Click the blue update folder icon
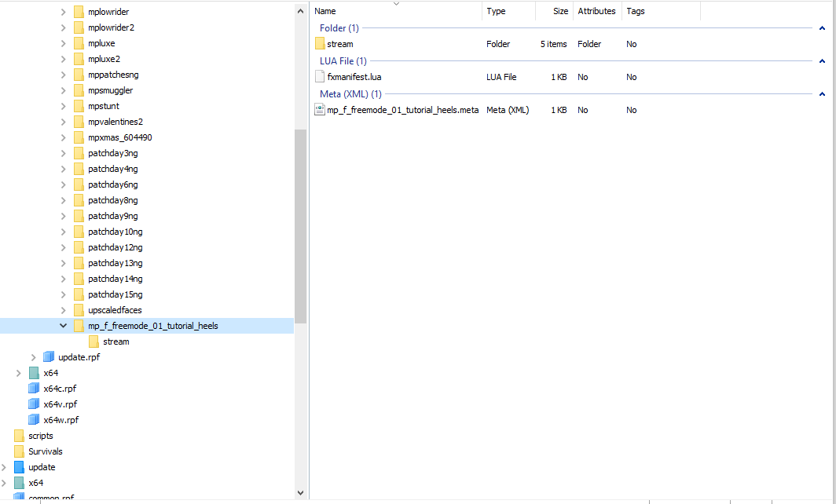The height and width of the screenshot is (504, 836). pos(19,467)
